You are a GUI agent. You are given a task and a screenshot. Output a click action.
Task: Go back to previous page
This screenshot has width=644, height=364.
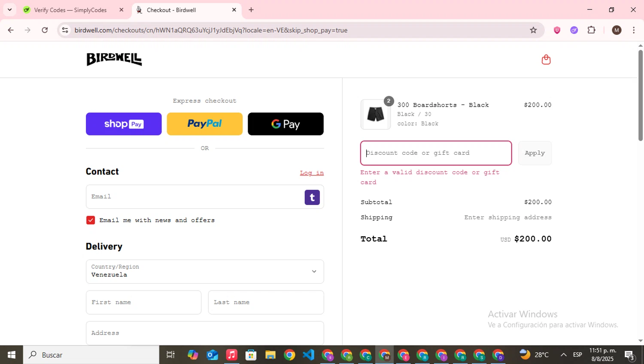11,30
